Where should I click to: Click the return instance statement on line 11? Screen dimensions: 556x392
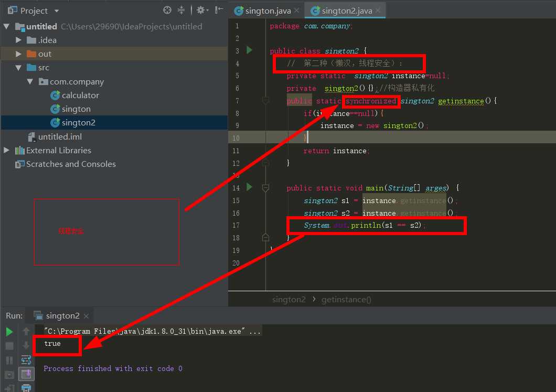pos(336,151)
